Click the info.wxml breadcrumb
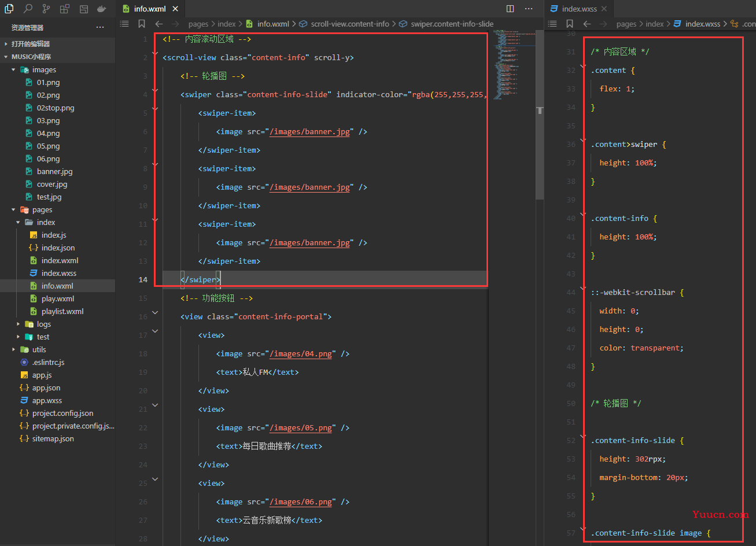This screenshot has height=546, width=756. [x=273, y=24]
